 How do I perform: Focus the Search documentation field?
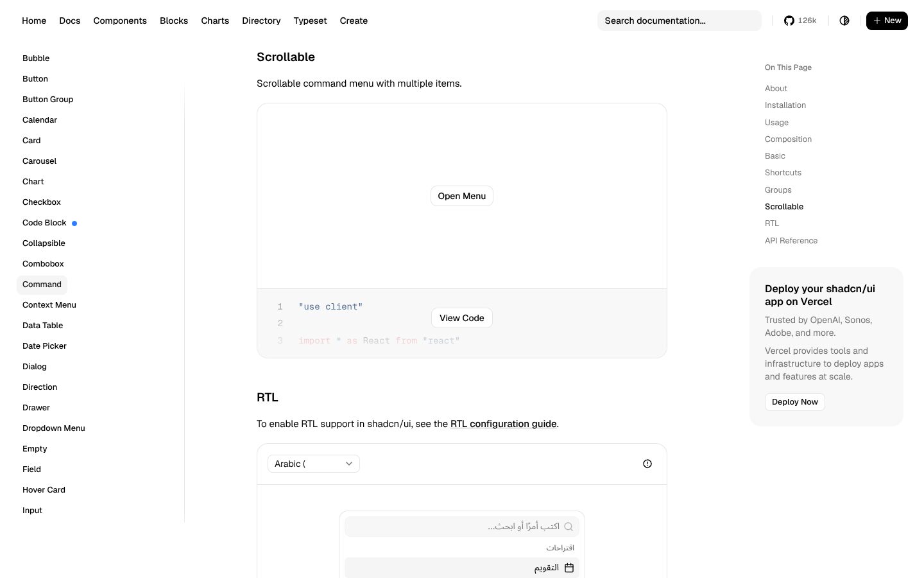[x=680, y=21]
